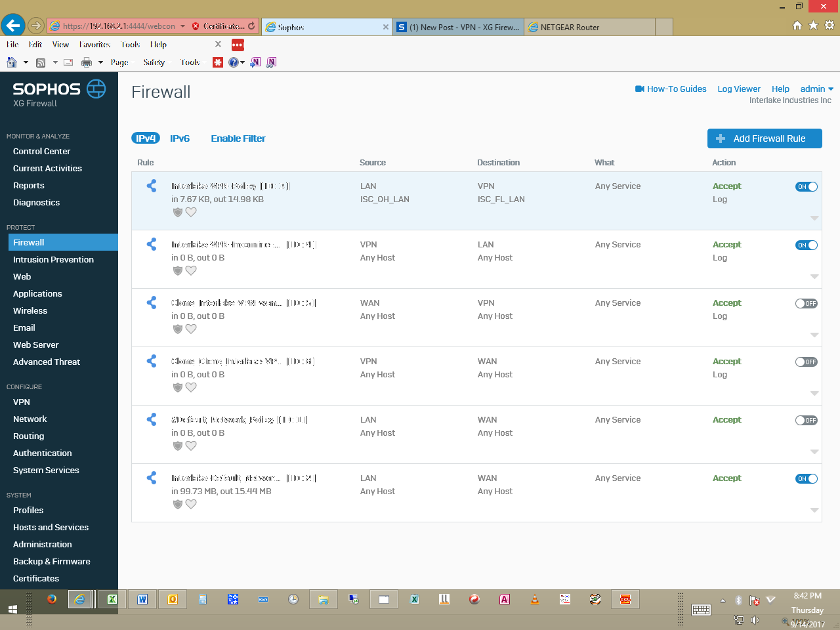Click shield icon under rule ID 4
This screenshot has height=630, width=840.
pyautogui.click(x=177, y=270)
